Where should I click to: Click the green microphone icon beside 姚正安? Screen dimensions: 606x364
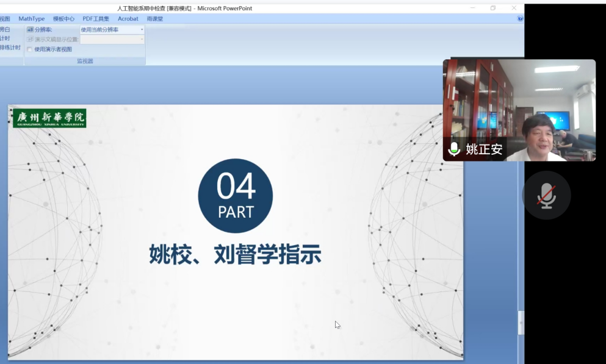pos(454,149)
